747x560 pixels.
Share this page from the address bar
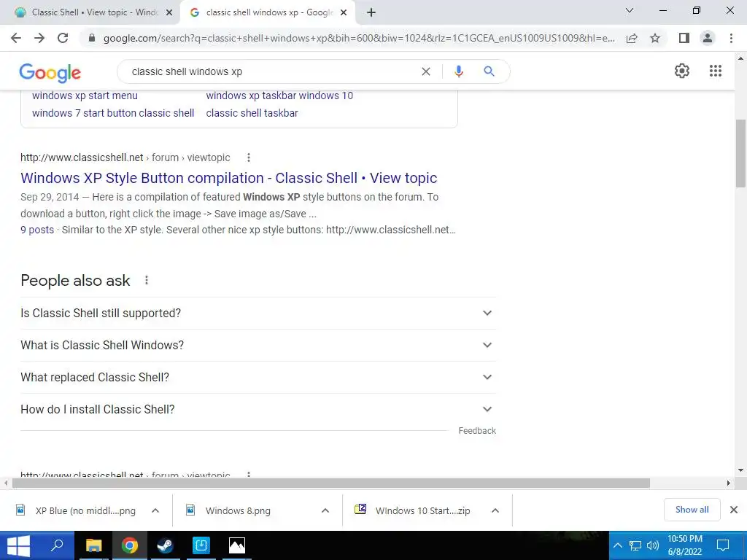(x=632, y=38)
